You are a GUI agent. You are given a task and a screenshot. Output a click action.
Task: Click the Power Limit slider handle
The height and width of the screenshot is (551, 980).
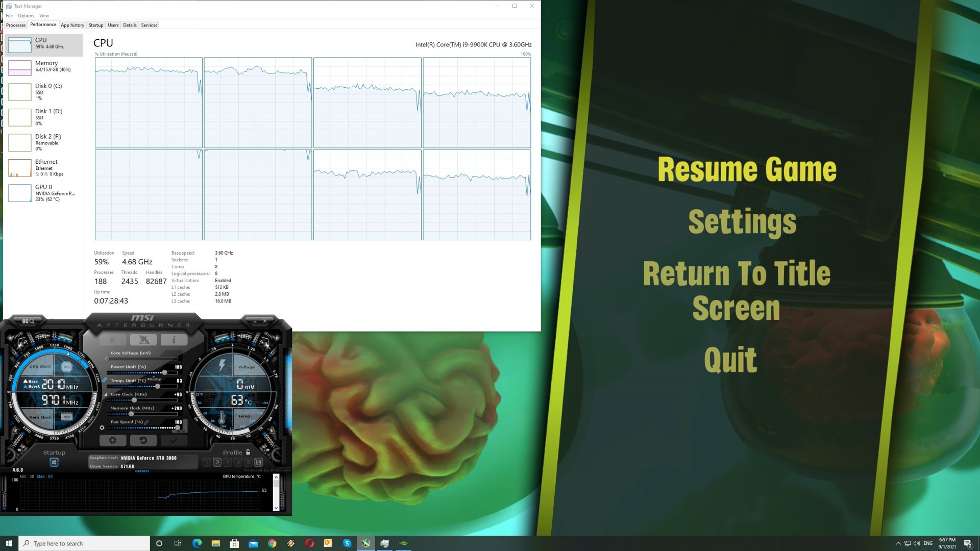(164, 372)
